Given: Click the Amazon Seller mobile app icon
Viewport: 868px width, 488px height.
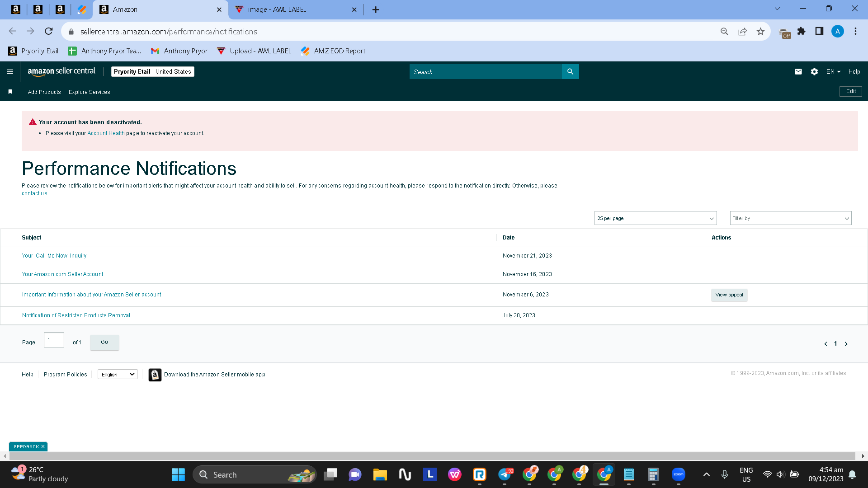Looking at the screenshot, I should (x=155, y=375).
